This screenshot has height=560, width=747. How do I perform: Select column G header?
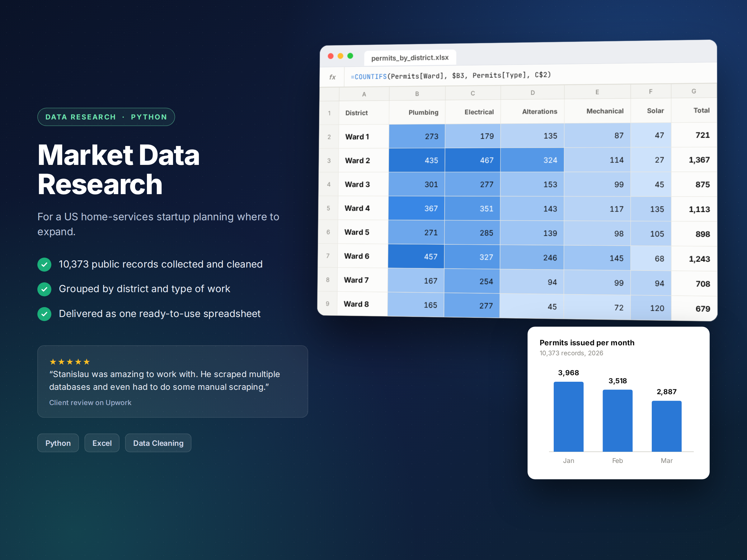click(694, 91)
